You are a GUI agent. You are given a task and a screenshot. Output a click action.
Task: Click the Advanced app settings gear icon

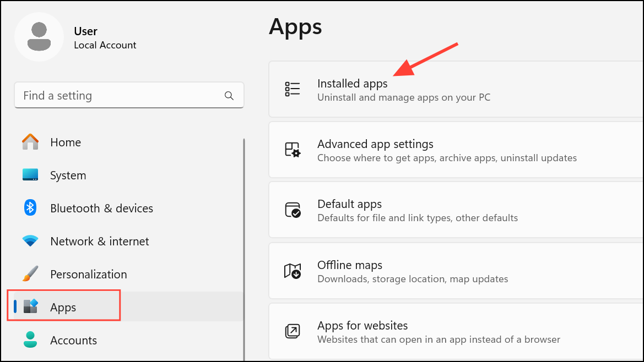click(x=293, y=149)
